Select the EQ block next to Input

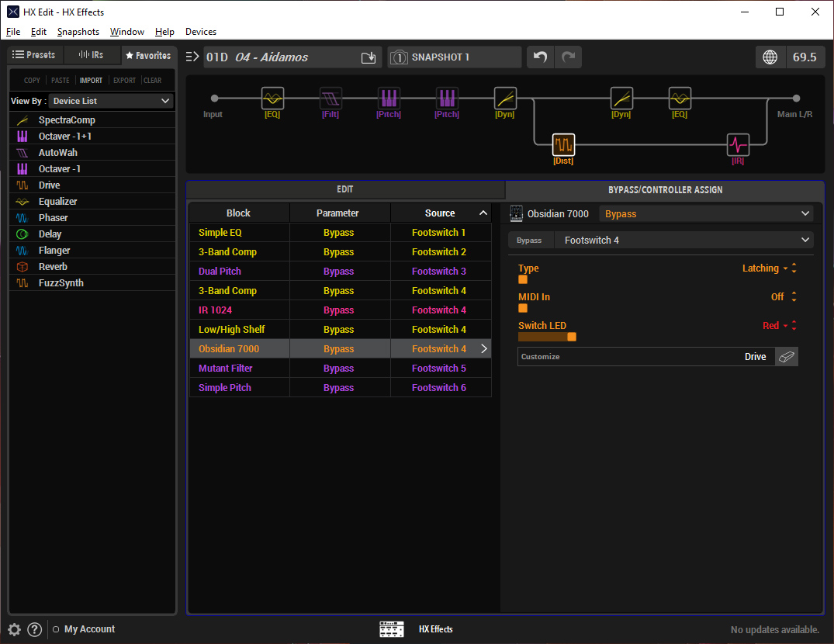(272, 99)
